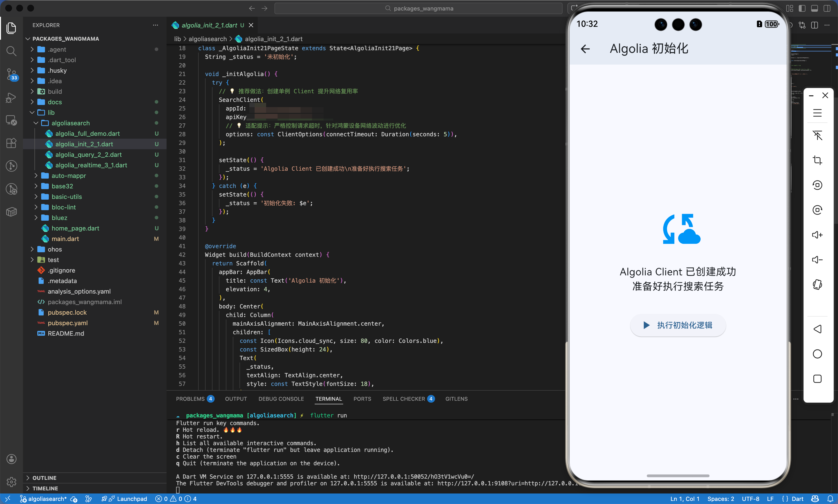The width and height of the screenshot is (838, 504).
Task: Open Run and Debug view
Action: point(11,98)
